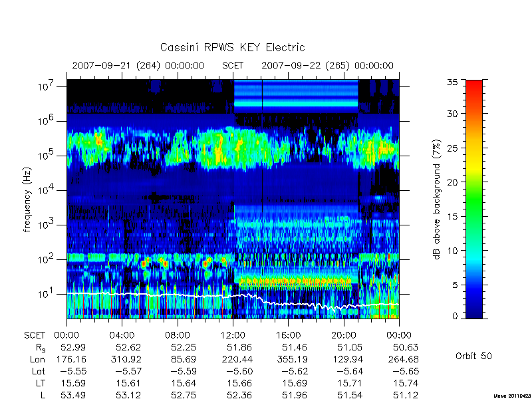Click the 15 value on the color scale
Viewport: 532px width, 399px height.
coord(452,216)
